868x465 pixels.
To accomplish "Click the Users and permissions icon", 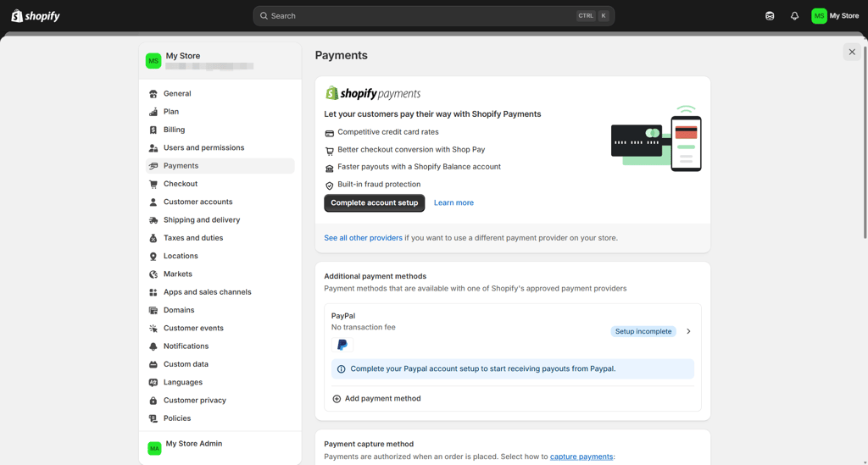I will pyautogui.click(x=153, y=148).
